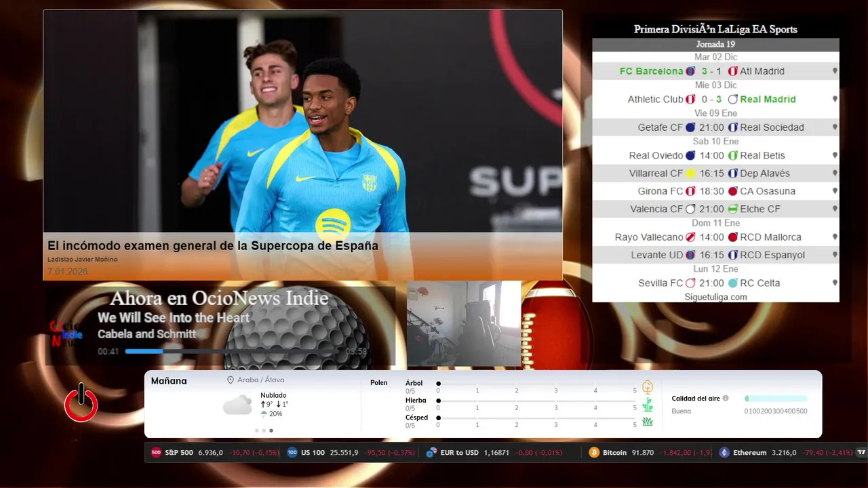The width and height of the screenshot is (868, 488).
Task: Click the map pin on Athletic Club match row
Action: (x=835, y=99)
